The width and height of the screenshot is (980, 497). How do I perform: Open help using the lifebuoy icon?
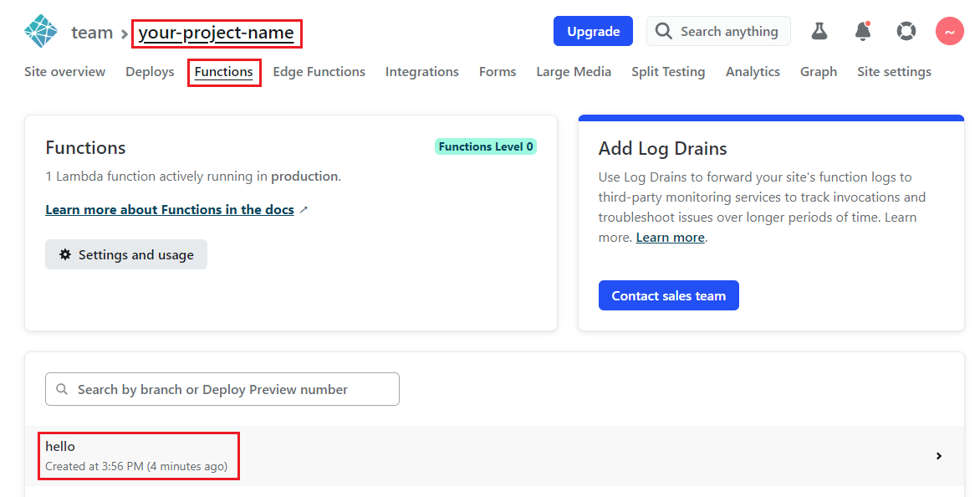(x=906, y=30)
